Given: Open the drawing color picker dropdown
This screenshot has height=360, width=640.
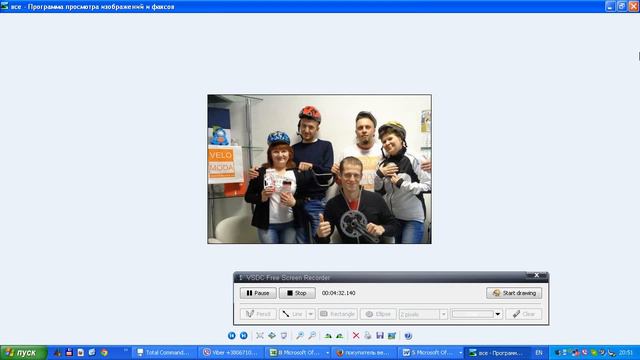Looking at the screenshot, I should (x=498, y=314).
